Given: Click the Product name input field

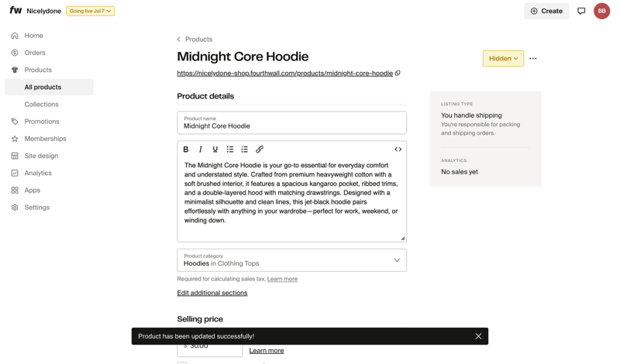Looking at the screenshot, I should click(x=291, y=125).
